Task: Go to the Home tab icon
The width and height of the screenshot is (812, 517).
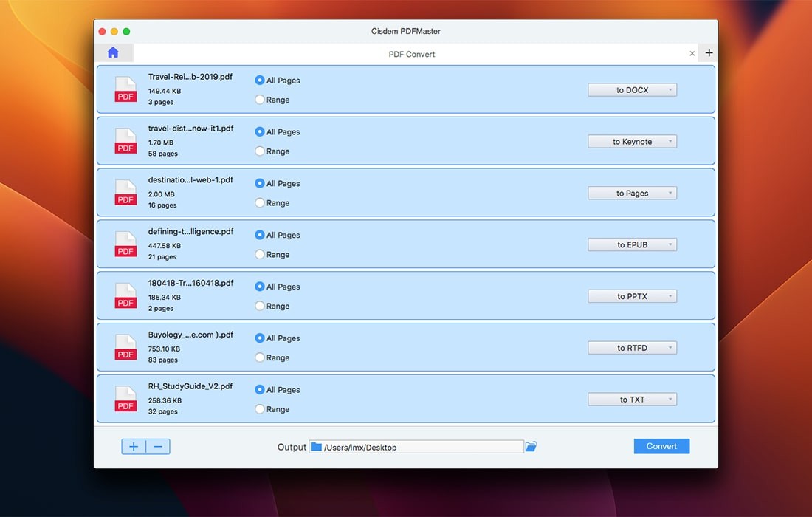Action: (x=113, y=53)
